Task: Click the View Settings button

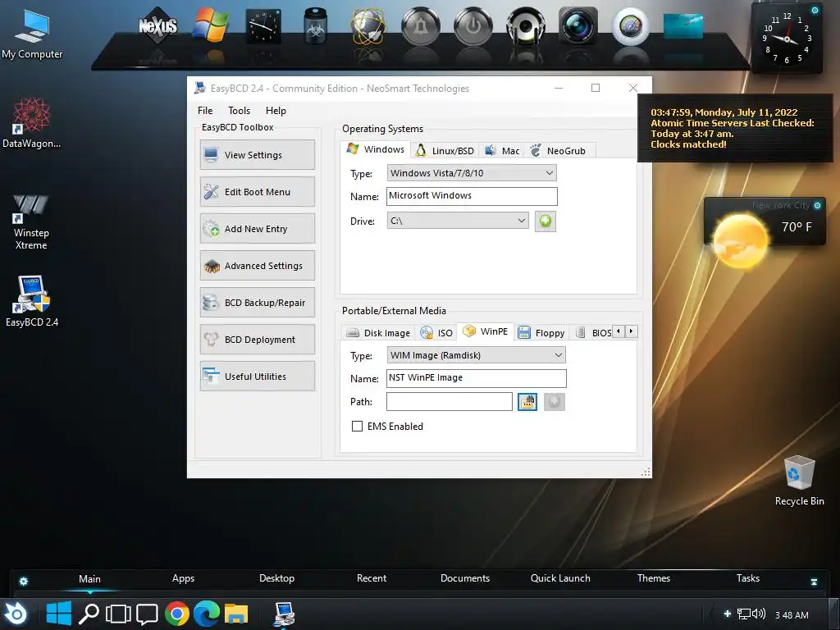Action: 258,155
